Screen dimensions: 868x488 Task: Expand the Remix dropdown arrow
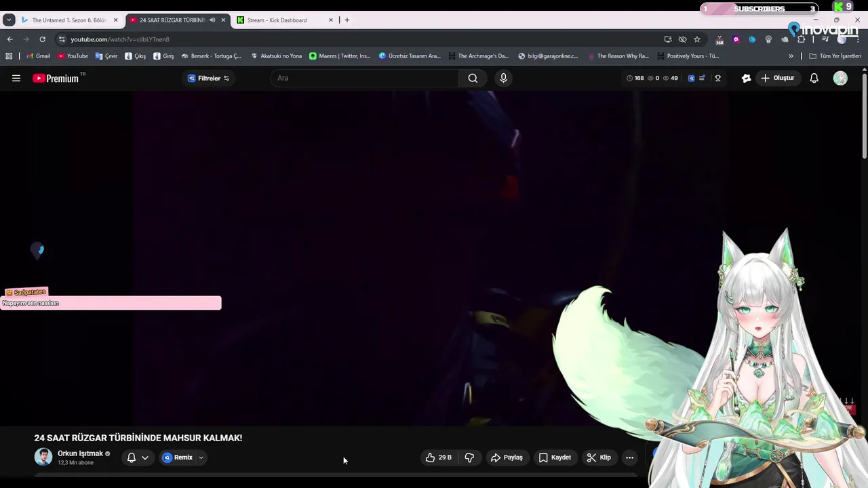click(201, 457)
